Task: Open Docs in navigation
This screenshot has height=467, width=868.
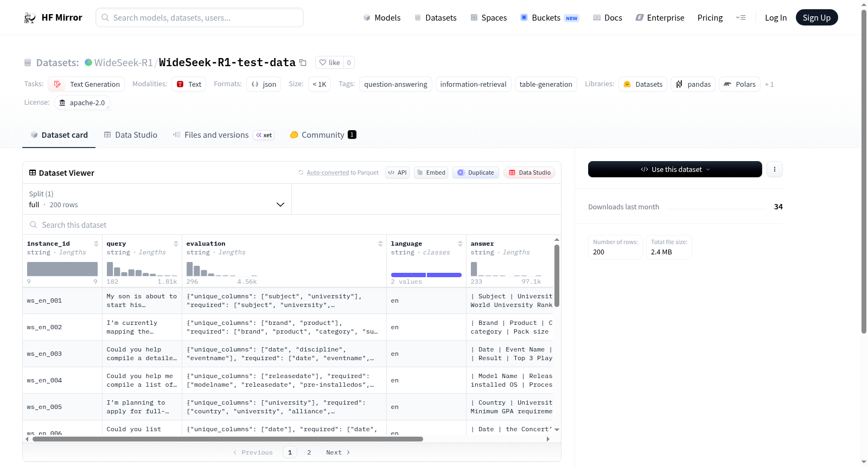Action: pos(608,18)
